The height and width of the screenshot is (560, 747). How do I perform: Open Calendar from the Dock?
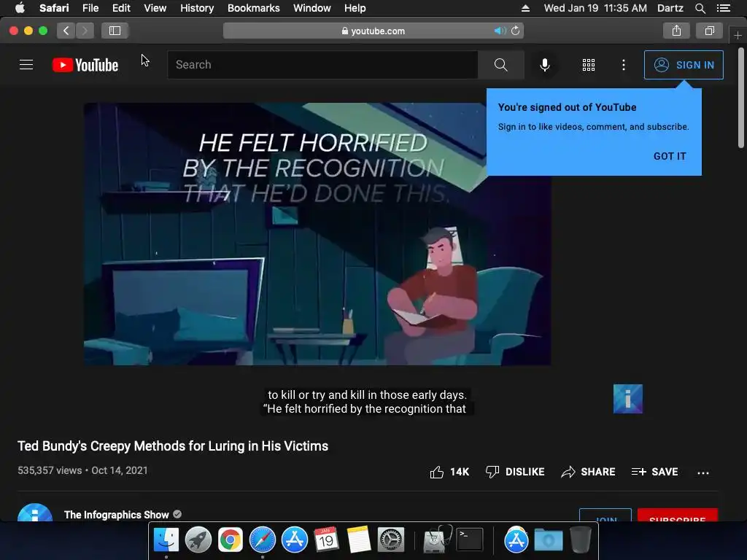(326, 540)
